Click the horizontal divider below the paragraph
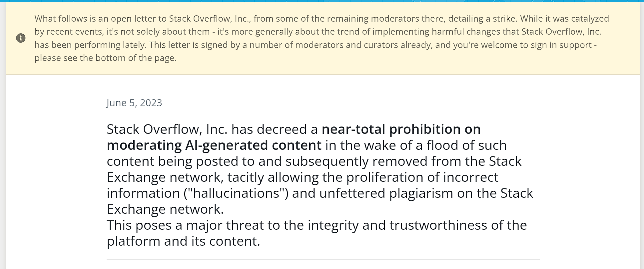Viewport: 644px width, 269px height. (323, 260)
